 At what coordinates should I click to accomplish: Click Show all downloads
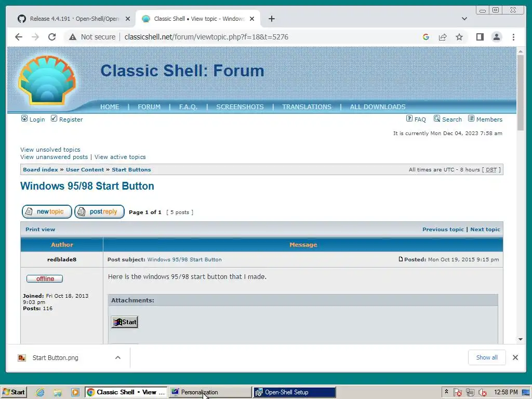point(486,357)
